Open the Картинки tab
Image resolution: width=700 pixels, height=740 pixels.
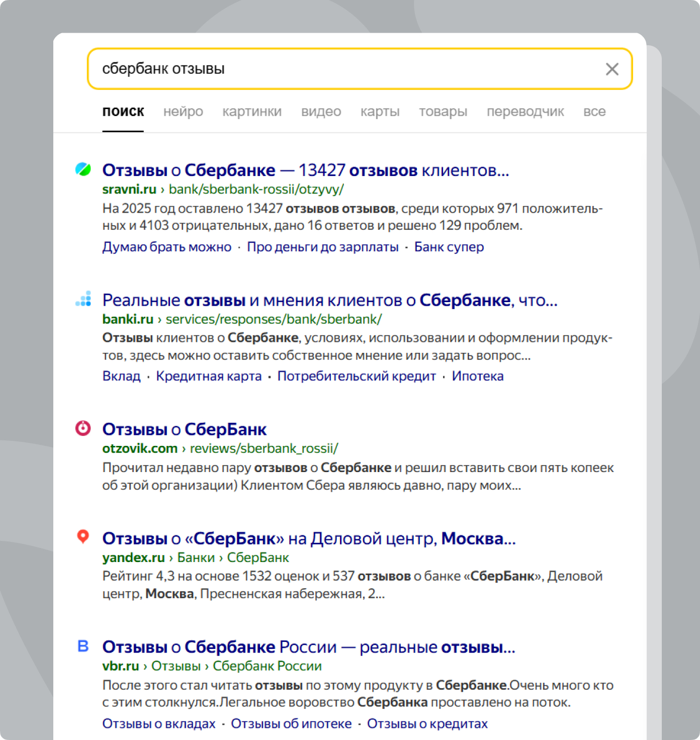(x=252, y=112)
